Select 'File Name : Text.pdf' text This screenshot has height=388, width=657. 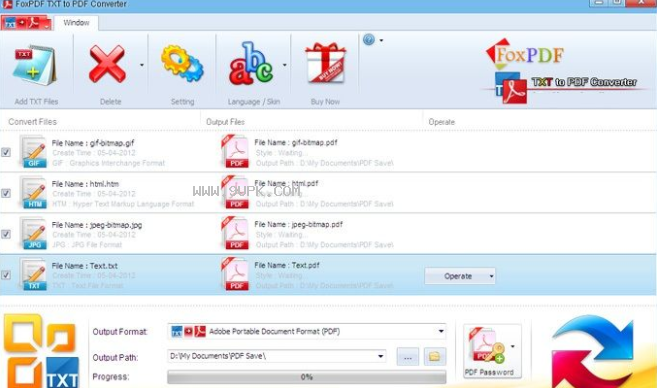pyautogui.click(x=287, y=265)
